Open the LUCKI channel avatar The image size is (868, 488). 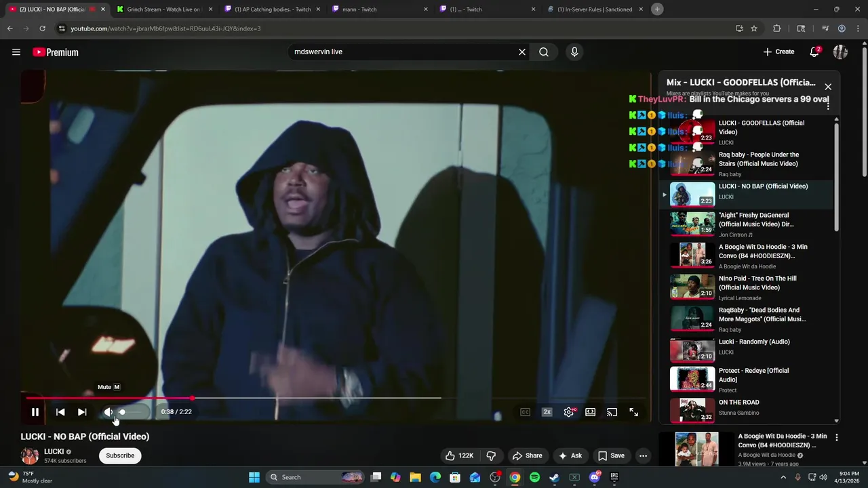click(29, 455)
